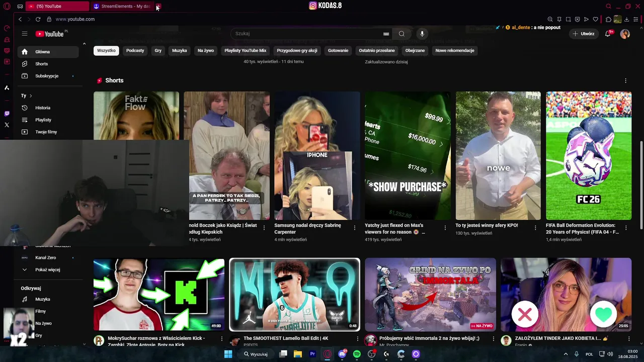Toggle YouTube hamburger guide menu

24,34
